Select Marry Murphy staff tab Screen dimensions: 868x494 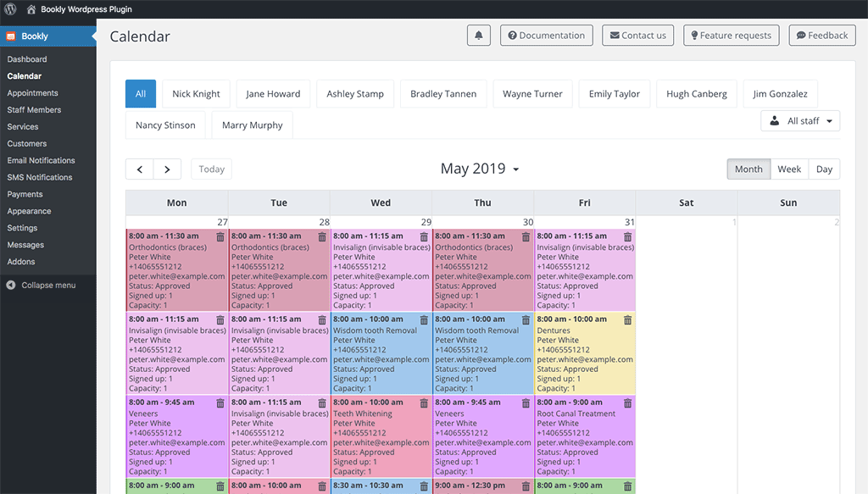pos(253,125)
